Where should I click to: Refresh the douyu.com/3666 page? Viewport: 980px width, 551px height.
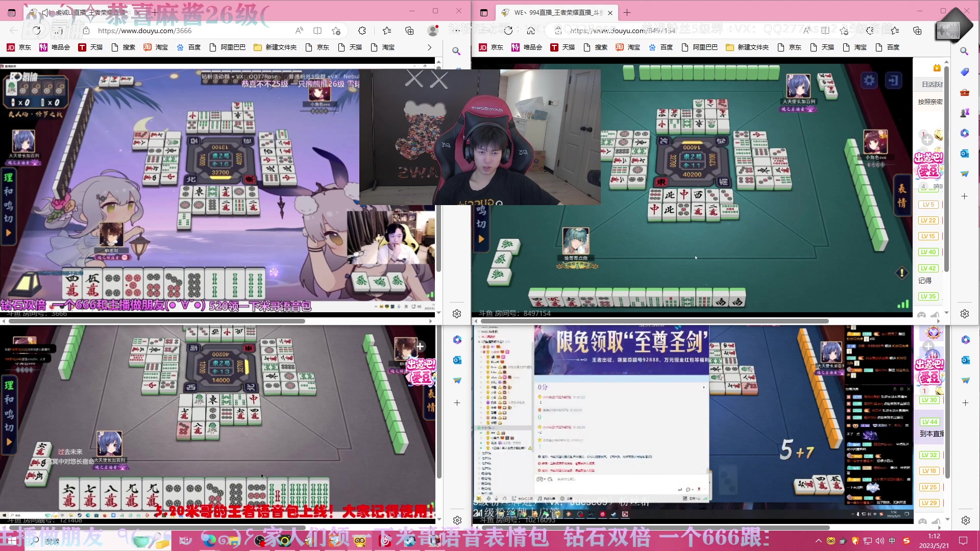(37, 31)
